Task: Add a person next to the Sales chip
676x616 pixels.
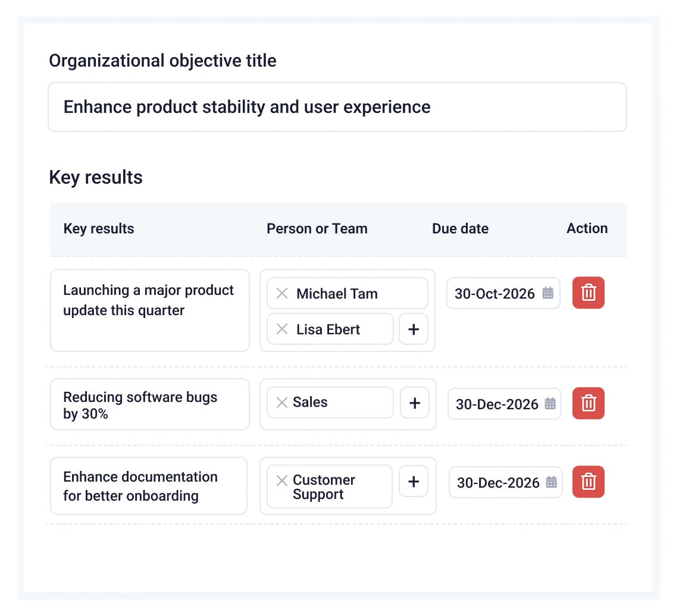Action: tap(415, 403)
